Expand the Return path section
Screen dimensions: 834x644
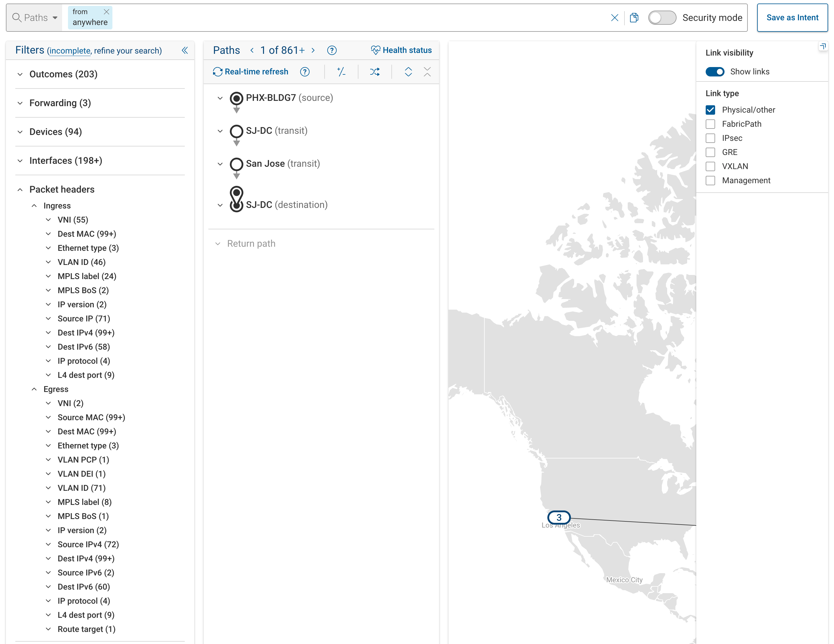218,243
